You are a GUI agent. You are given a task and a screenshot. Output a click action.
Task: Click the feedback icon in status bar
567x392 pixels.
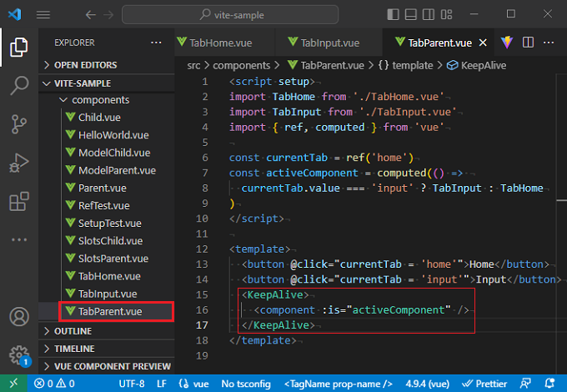tap(525, 384)
